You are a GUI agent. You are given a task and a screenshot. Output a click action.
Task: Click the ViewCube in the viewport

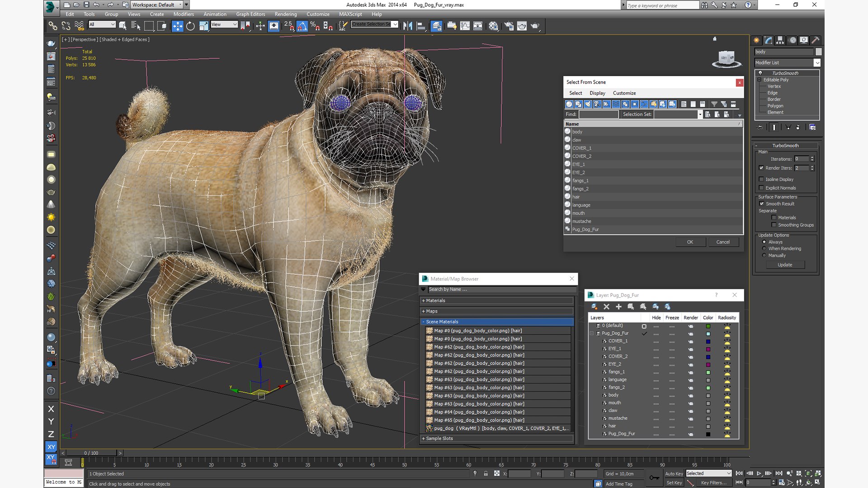[x=726, y=59]
